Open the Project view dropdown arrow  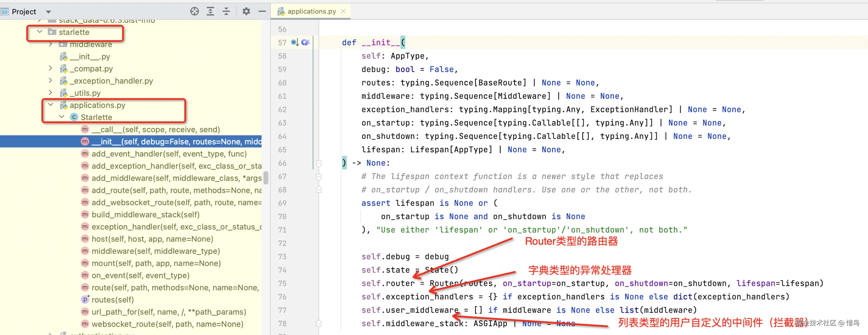coord(49,12)
